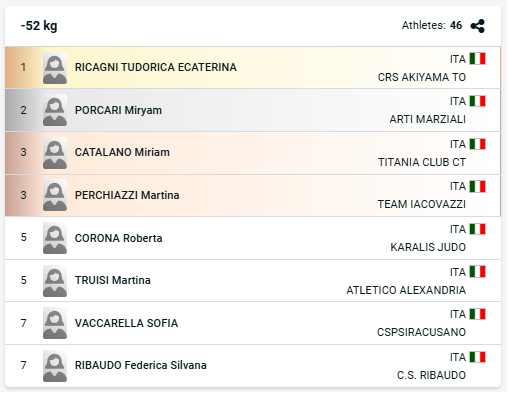Viewport: 514px width, 405px height.
Task: Open RIBAUDO Federica Silvana entry
Action: pyautogui.click(x=141, y=365)
